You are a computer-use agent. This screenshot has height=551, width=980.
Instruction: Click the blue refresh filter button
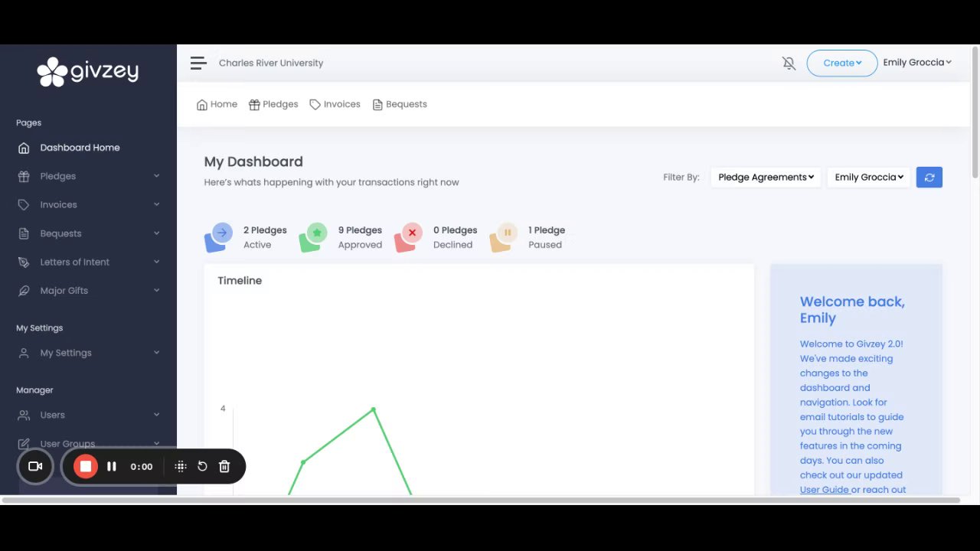(x=929, y=177)
